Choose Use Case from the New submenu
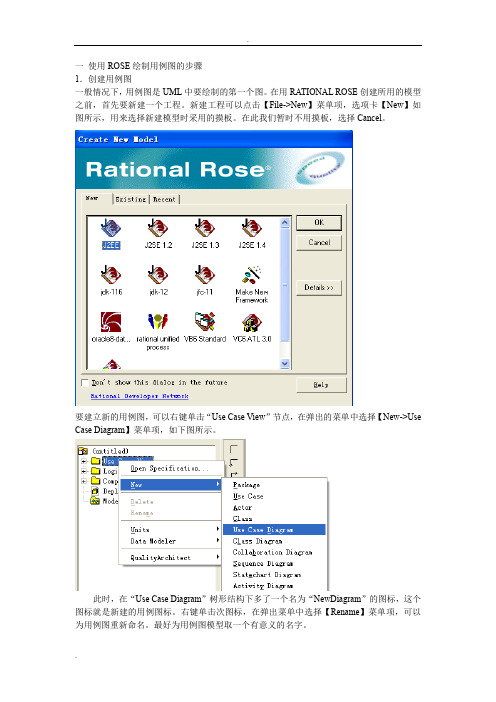The image size is (496, 702). coord(274,496)
